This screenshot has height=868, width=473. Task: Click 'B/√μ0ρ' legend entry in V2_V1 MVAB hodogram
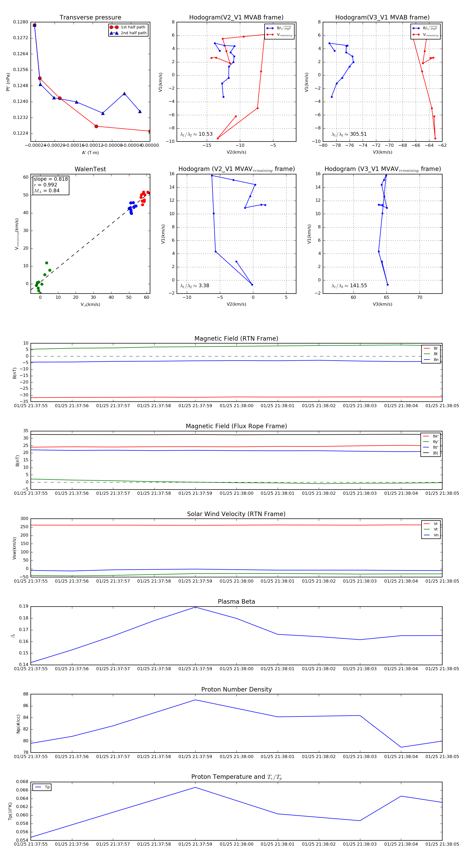tap(279, 28)
